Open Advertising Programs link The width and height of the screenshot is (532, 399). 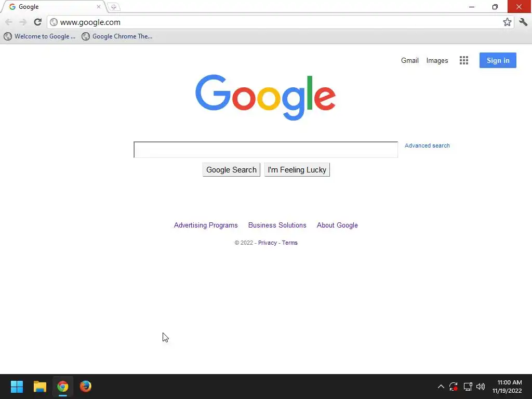coord(206,225)
